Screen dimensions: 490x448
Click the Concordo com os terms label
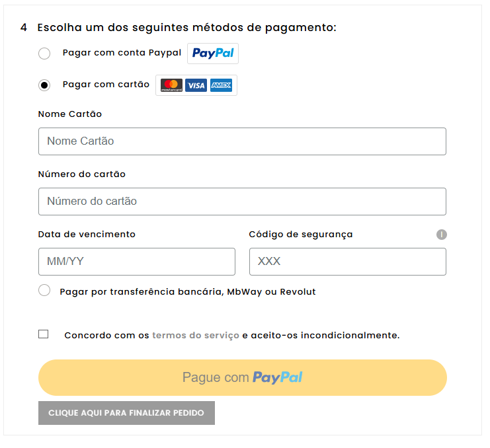pos(107,335)
